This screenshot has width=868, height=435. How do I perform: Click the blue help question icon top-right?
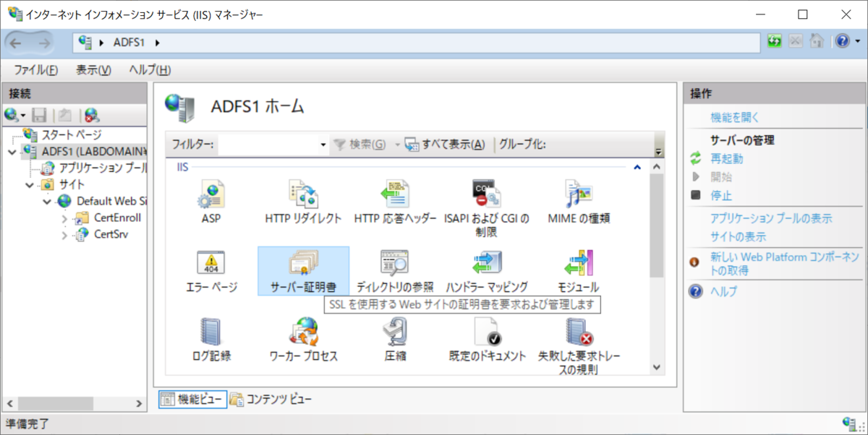pyautogui.click(x=841, y=42)
